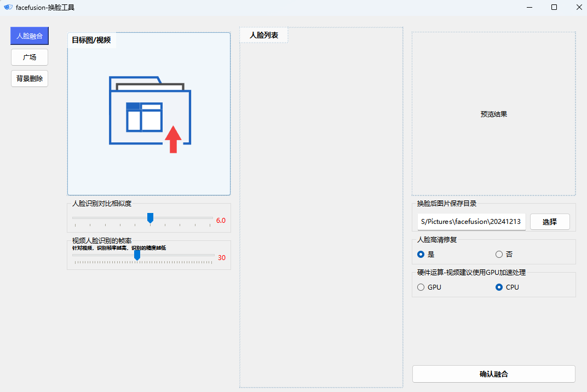Select 是 for 人脸高清修复
Image resolution: width=587 pixels, height=392 pixels.
(x=421, y=254)
